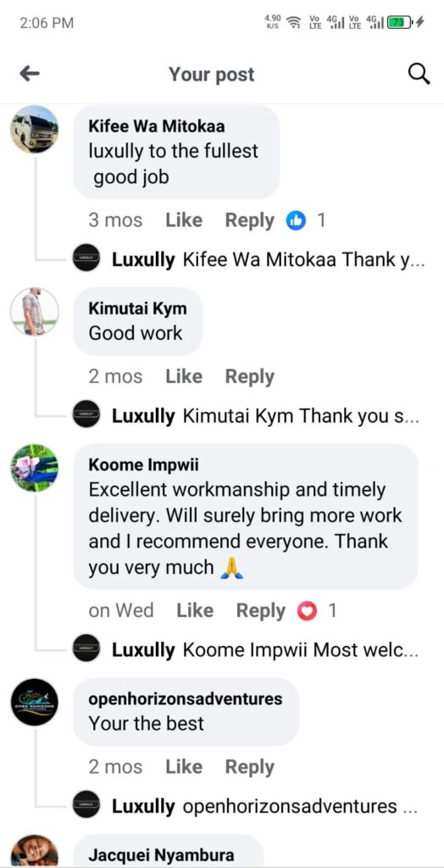
Task: Like Kimutai Kym's Good work comment
Action: [x=184, y=377]
